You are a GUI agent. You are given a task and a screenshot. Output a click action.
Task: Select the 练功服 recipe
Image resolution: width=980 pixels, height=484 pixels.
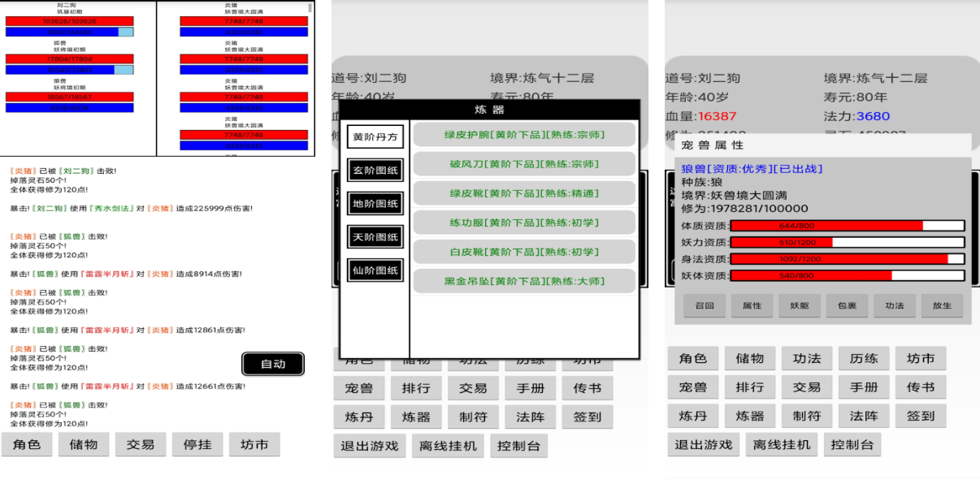(524, 223)
